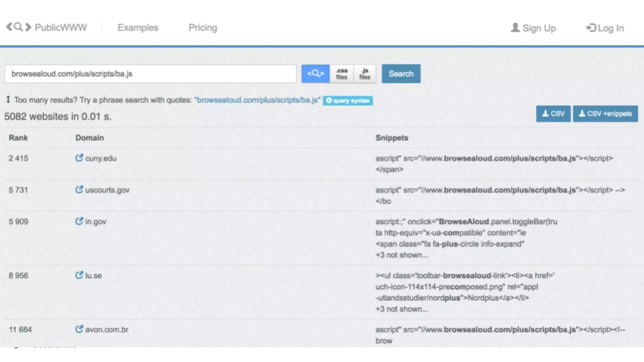Click the PublicWWW logo icon
The width and height of the screenshot is (644, 362).
tap(19, 27)
